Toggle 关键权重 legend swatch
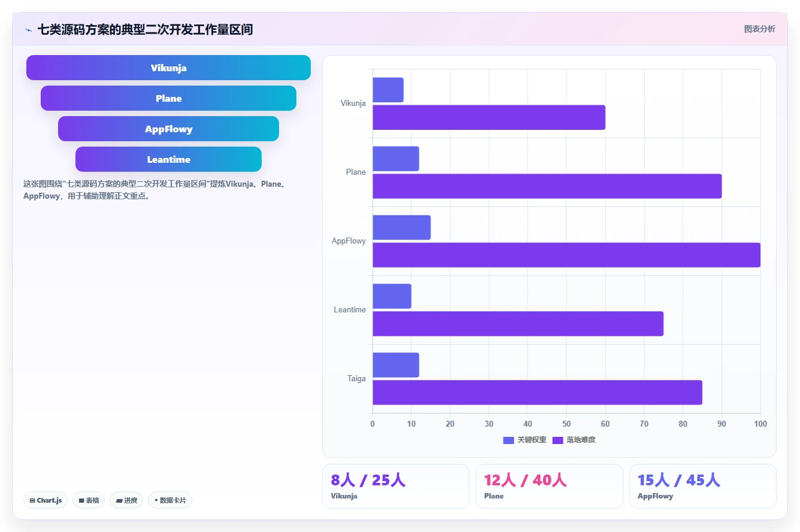800x532 pixels. point(508,440)
